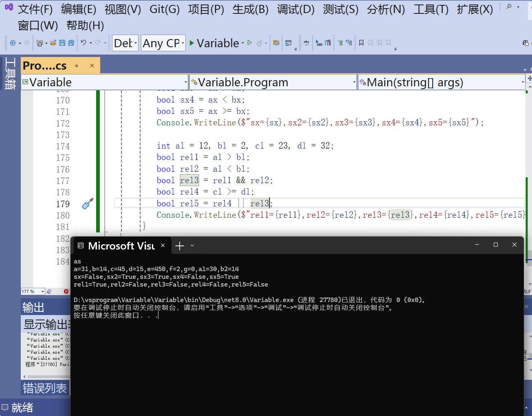Open the 文件(F) menu
This screenshot has height=416, width=532.
[35, 9]
